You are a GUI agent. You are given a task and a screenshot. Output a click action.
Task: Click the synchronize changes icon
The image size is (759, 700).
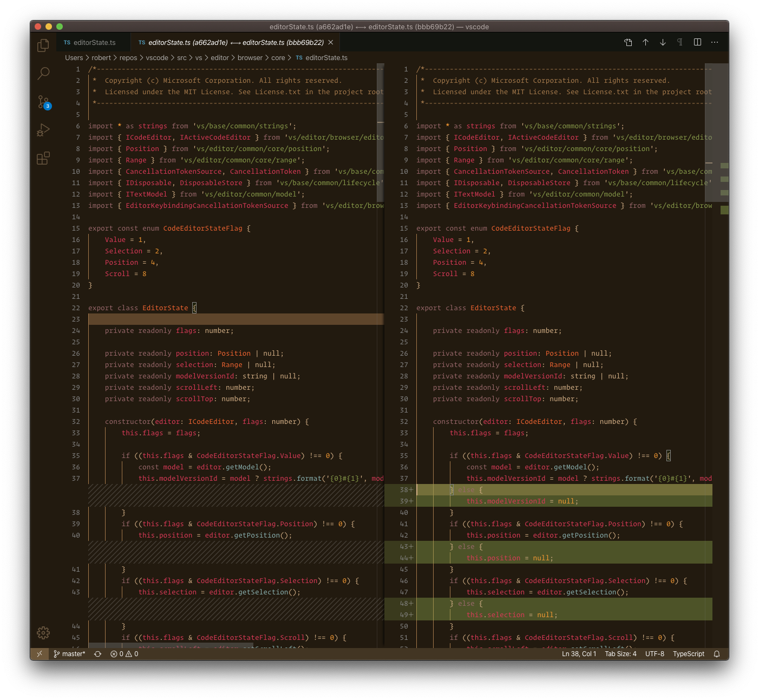(97, 654)
